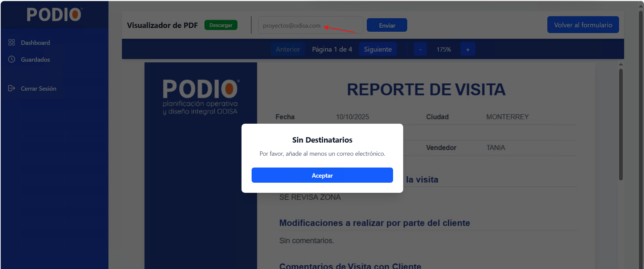Click the dialog message about adding an email
The height and width of the screenshot is (269, 644).
click(322, 154)
